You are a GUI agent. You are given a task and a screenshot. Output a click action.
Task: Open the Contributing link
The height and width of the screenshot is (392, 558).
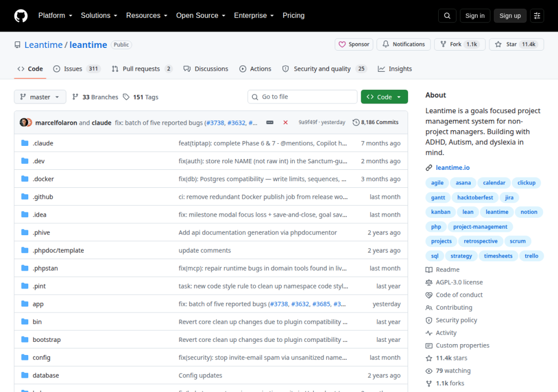(x=454, y=308)
